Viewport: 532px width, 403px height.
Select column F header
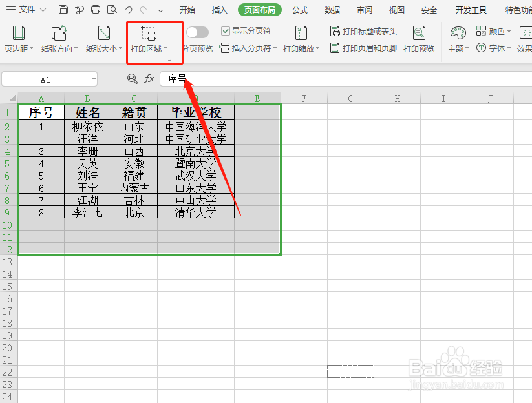tap(304, 98)
